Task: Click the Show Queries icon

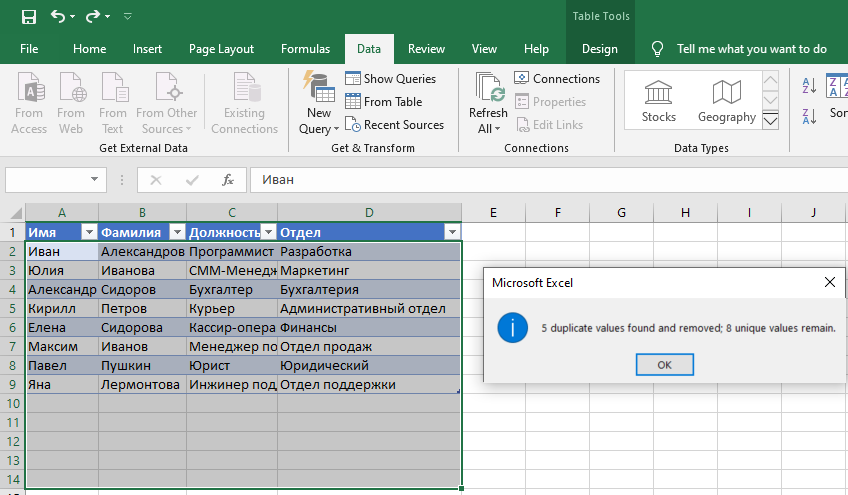Action: pyautogui.click(x=353, y=79)
